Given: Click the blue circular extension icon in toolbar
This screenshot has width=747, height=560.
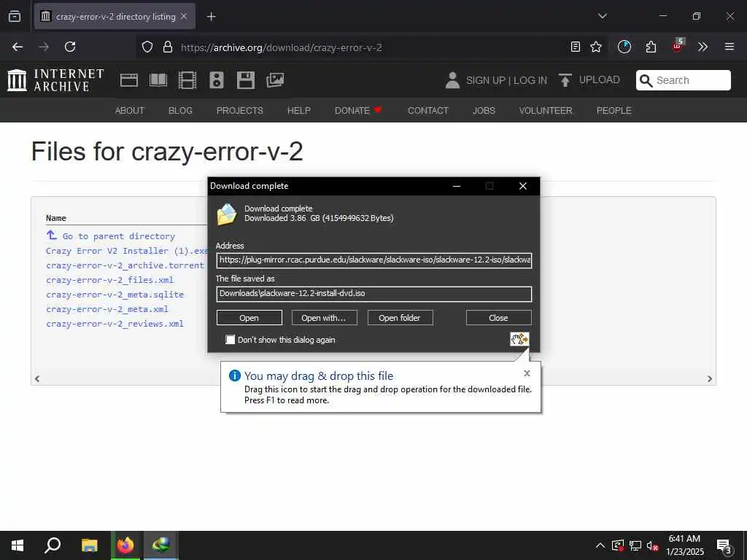Looking at the screenshot, I should coord(624,47).
